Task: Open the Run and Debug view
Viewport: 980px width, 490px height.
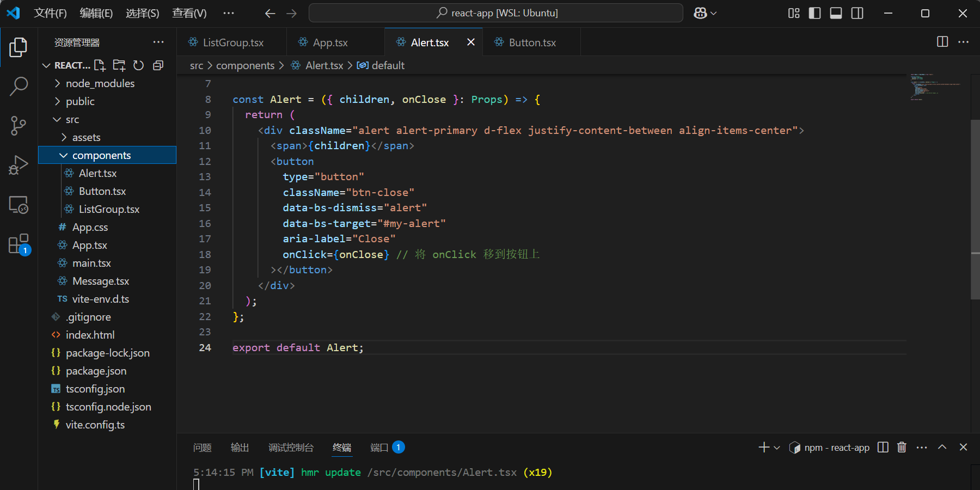Action: (19, 165)
